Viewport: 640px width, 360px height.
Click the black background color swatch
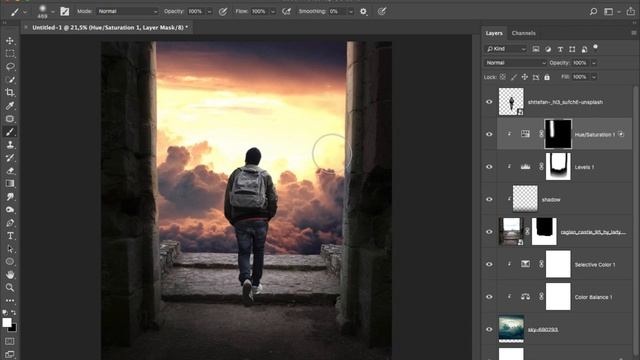pos(13,328)
